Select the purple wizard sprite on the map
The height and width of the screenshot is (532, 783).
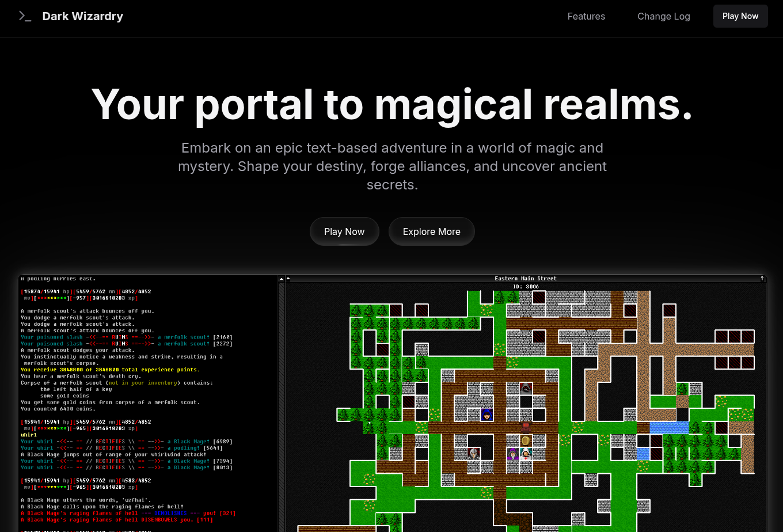tap(512, 455)
